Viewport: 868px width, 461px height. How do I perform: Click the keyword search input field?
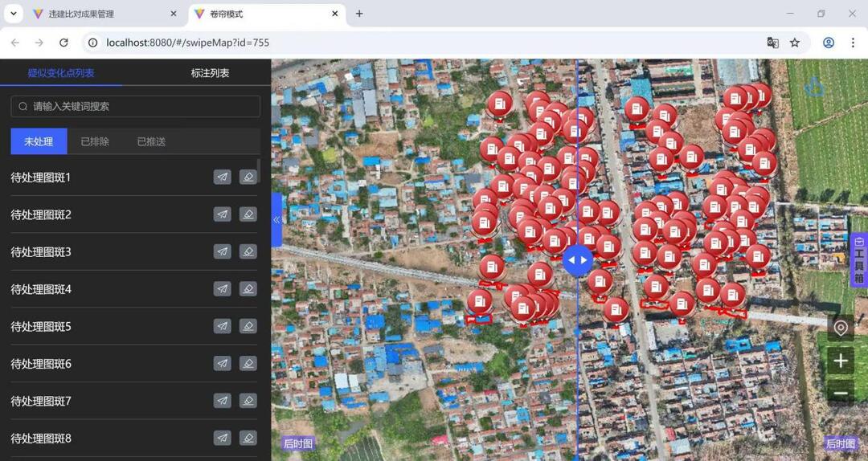135,106
